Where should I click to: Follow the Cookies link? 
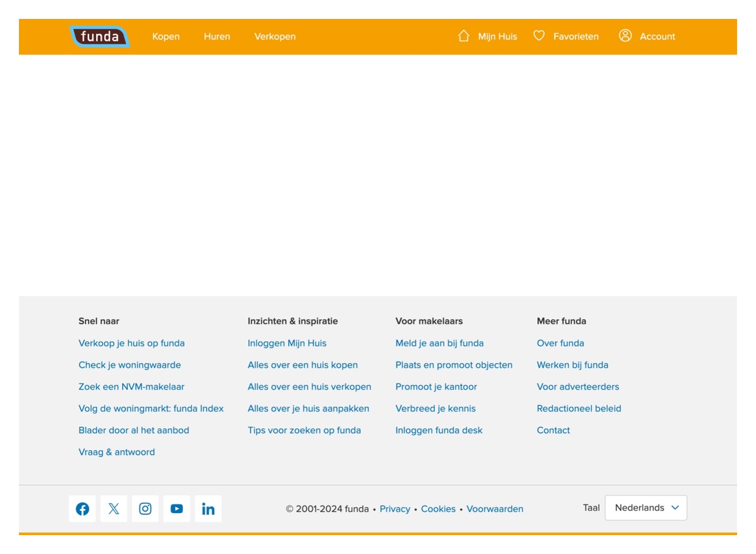tap(438, 509)
